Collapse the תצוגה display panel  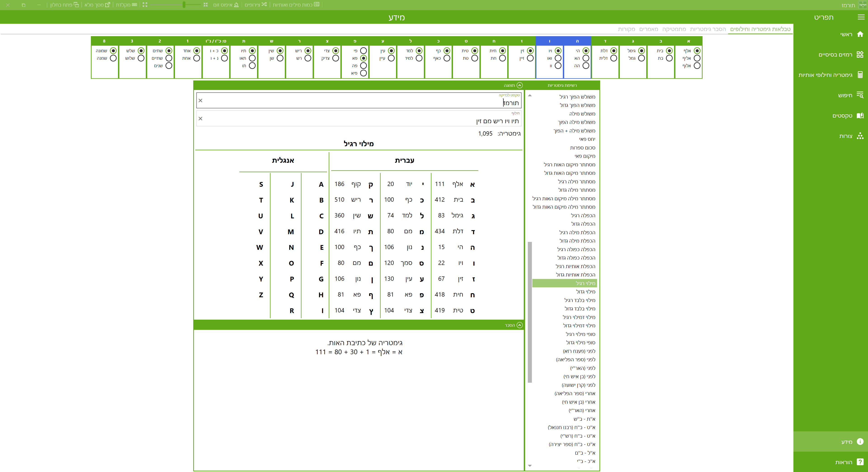pyautogui.click(x=520, y=85)
